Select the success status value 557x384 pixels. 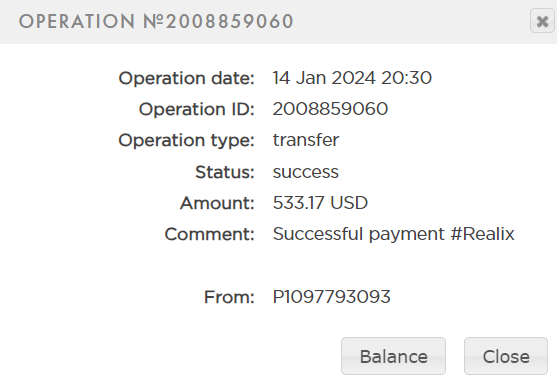(x=306, y=172)
